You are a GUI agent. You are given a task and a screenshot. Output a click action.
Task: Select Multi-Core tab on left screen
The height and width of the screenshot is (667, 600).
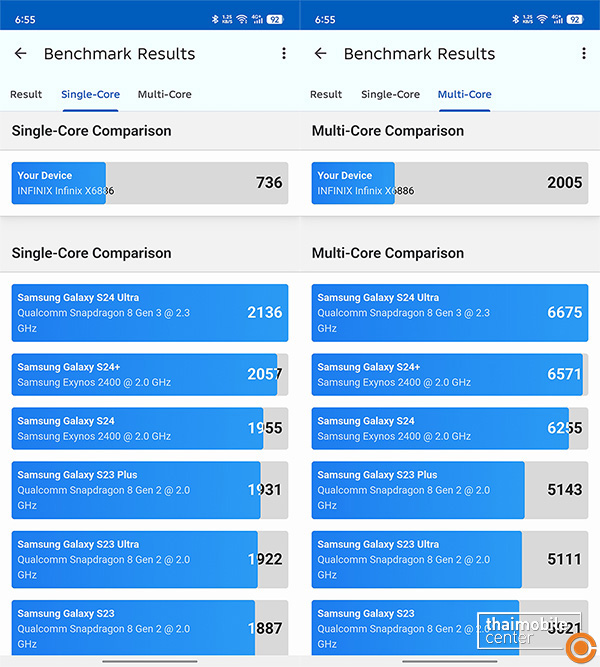coord(164,94)
